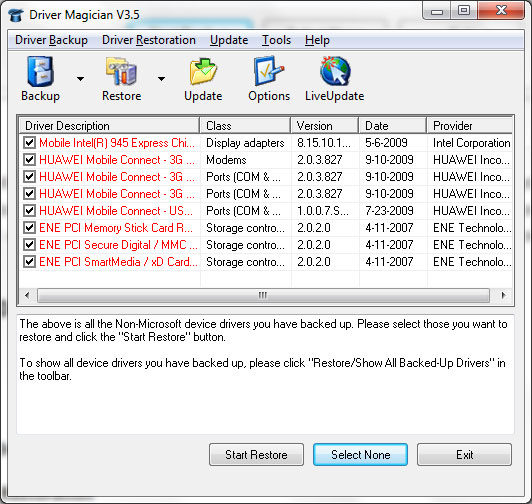
Task: Uncheck Mobile Intel(R) 945 Express driver
Action: coord(30,143)
